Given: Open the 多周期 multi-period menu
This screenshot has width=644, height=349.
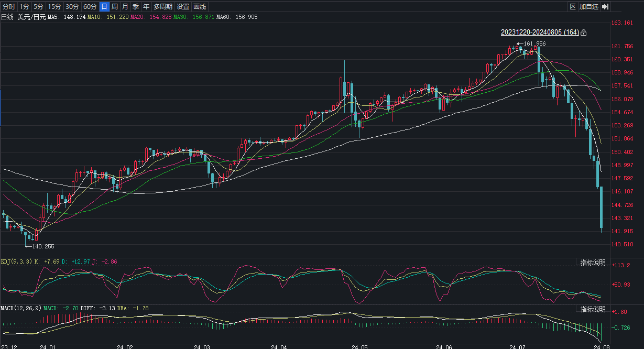Looking at the screenshot, I should pos(162,7).
